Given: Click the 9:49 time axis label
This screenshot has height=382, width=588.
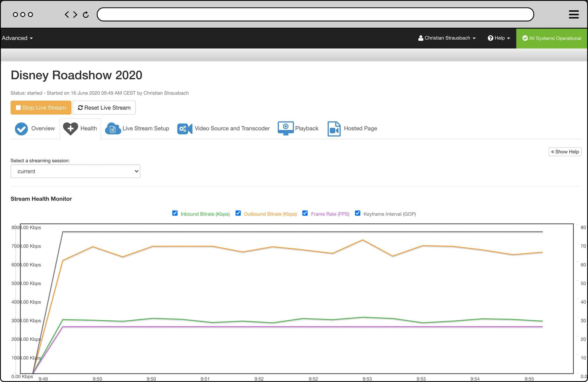Looking at the screenshot, I should click(x=43, y=379).
